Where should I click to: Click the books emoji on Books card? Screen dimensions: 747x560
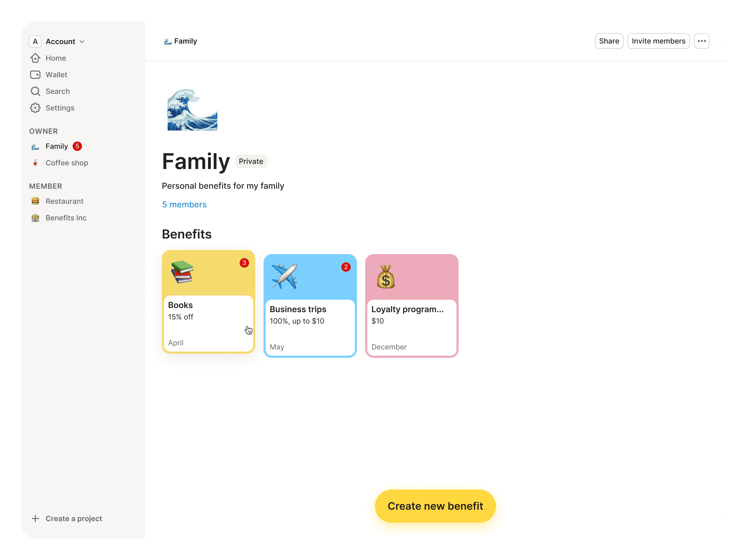tap(182, 272)
